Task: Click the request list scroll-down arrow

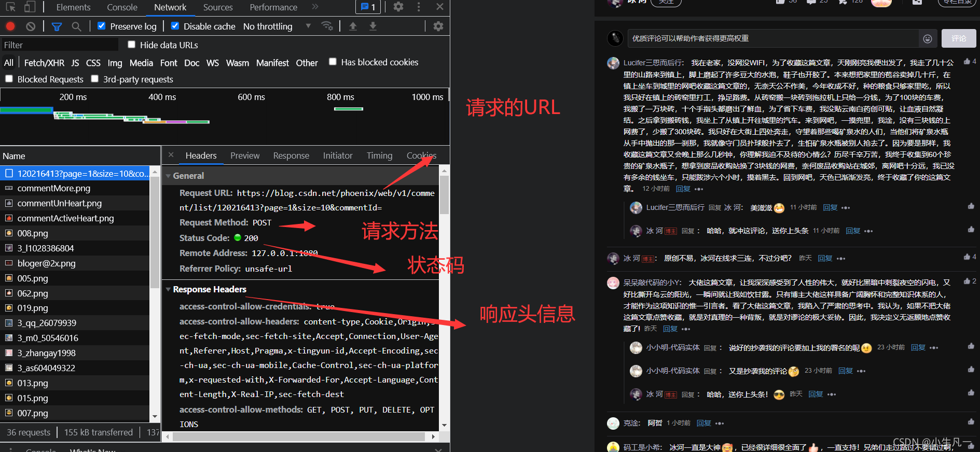Action: tap(155, 416)
